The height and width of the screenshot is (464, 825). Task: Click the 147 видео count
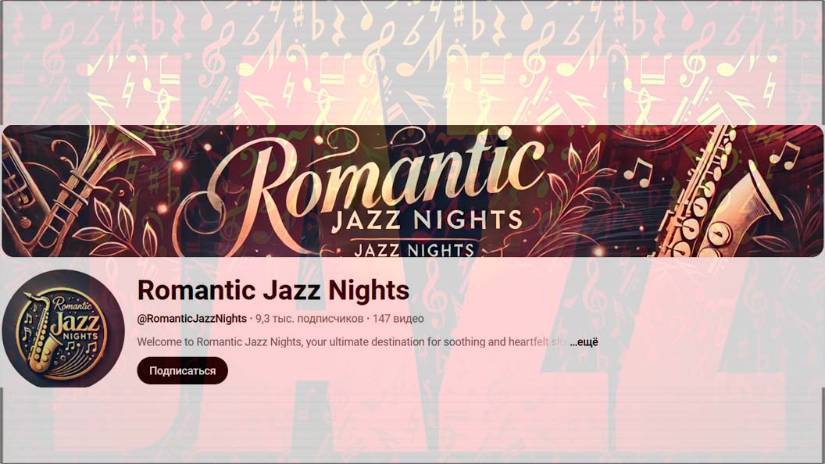398,319
